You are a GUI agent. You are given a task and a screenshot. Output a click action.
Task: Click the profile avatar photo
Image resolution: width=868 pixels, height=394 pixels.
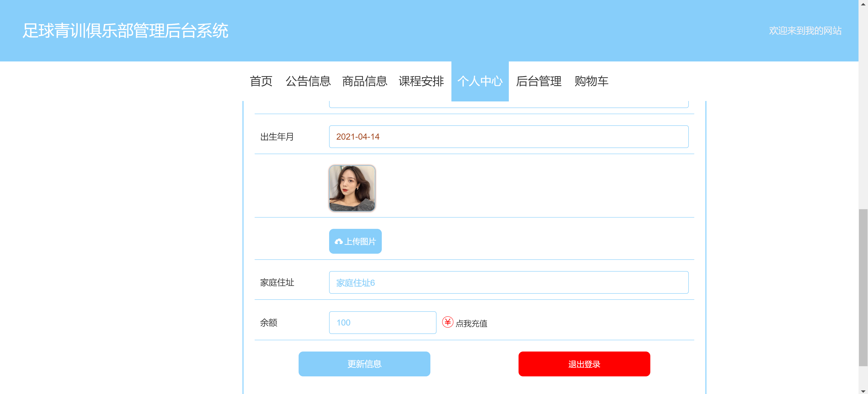pyautogui.click(x=352, y=188)
